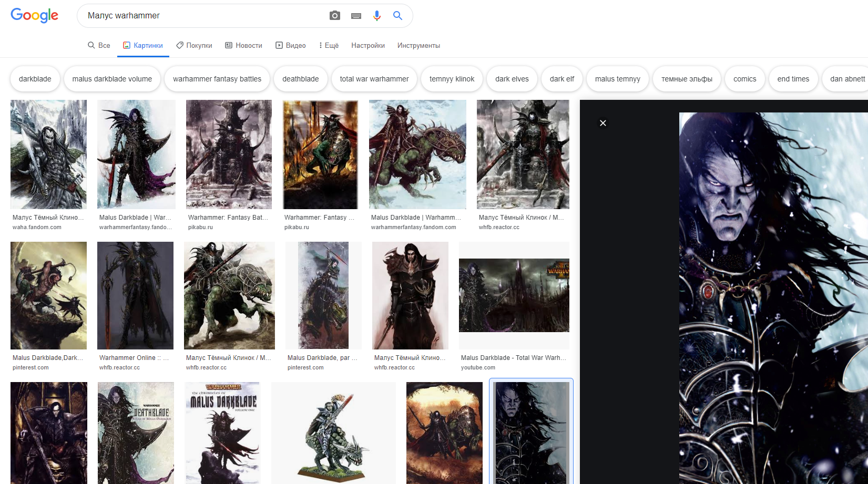The height and width of the screenshot is (484, 868).
Task: Open the painted miniature figure thumbnail
Action: point(333,433)
